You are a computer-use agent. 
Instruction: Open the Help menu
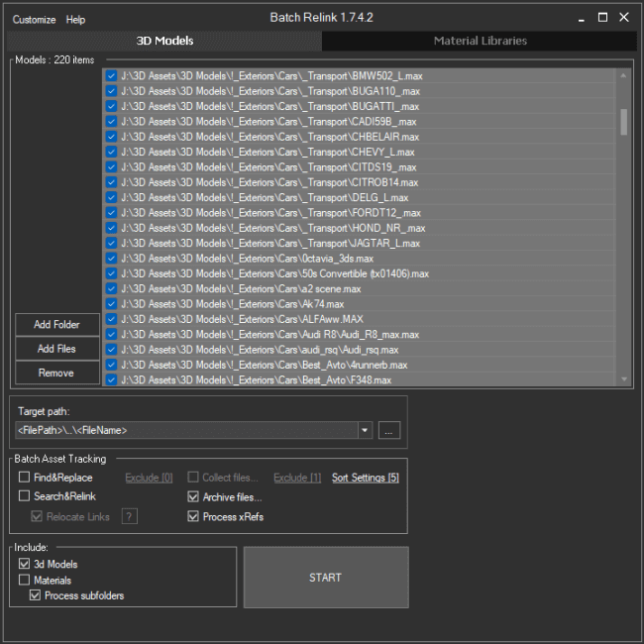pyautogui.click(x=75, y=19)
